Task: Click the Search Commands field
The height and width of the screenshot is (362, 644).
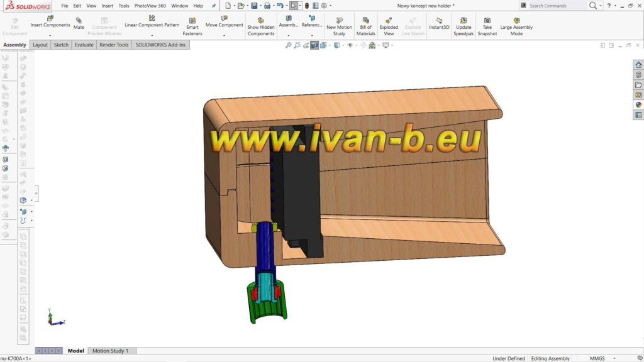Action: (557, 6)
